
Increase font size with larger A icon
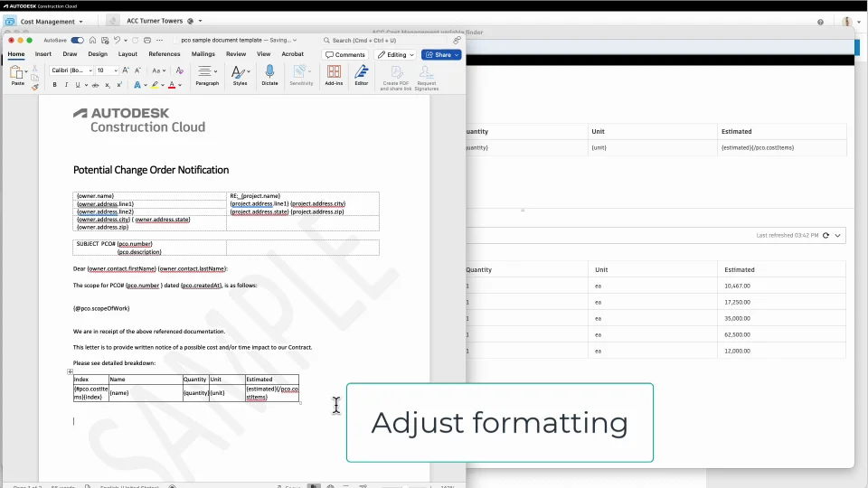(126, 70)
